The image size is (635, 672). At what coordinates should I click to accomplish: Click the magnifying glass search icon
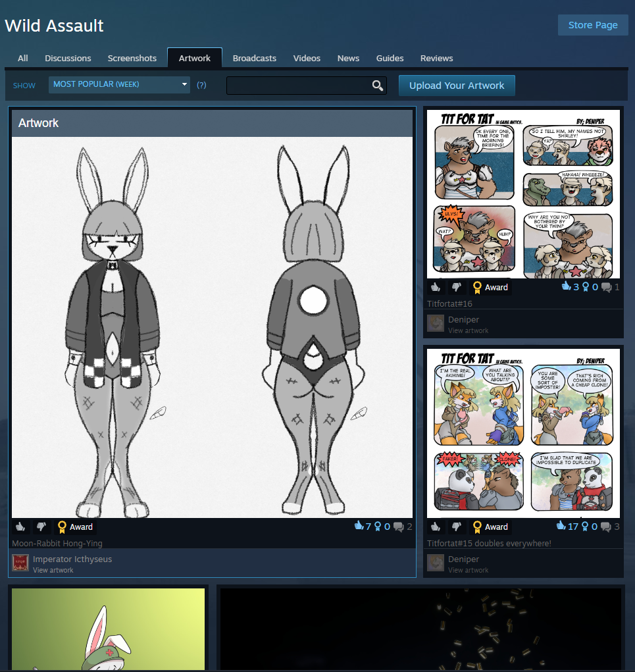(378, 86)
